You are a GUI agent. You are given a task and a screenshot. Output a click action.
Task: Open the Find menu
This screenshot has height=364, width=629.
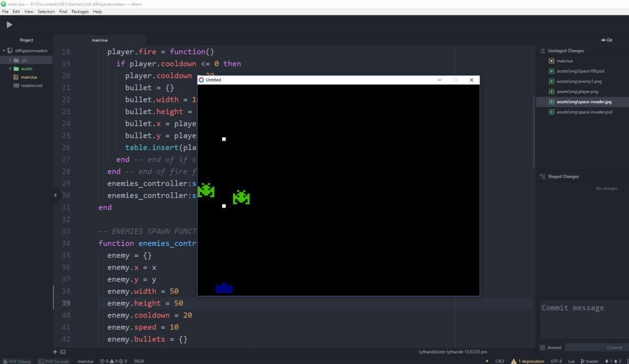(x=63, y=12)
